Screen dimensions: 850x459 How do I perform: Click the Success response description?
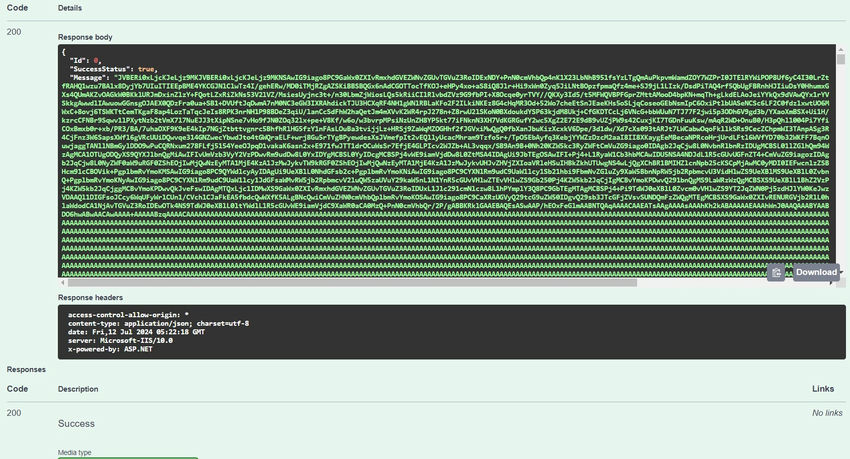(x=78, y=424)
